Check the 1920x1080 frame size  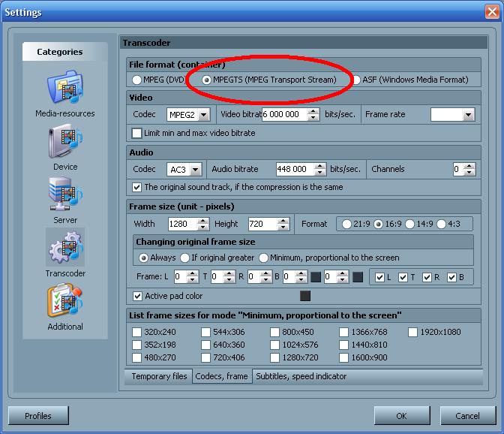tap(413, 332)
